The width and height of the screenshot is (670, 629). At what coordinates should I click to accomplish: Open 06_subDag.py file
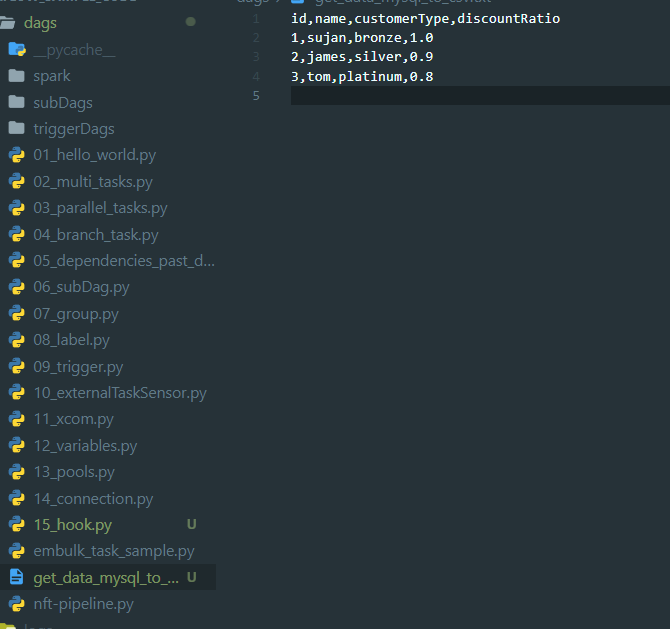81,287
